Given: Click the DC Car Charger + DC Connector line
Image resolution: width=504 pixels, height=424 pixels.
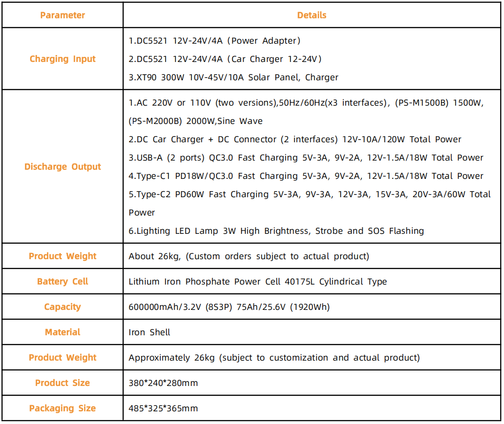Looking at the screenshot, I should point(295,139).
